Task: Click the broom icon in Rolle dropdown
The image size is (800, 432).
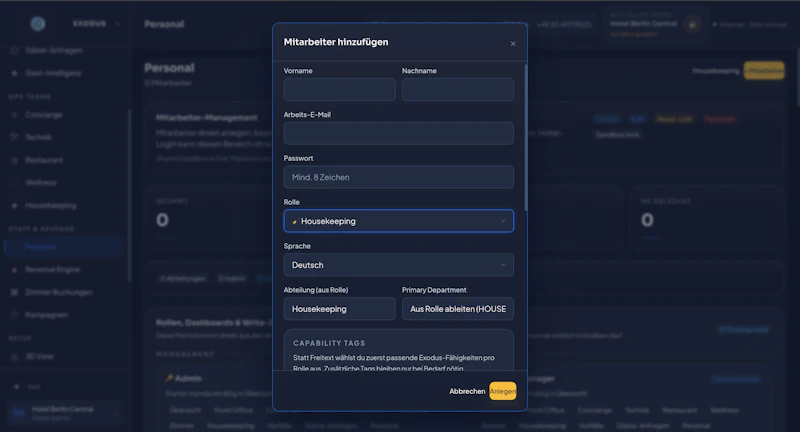Action: pyautogui.click(x=294, y=221)
